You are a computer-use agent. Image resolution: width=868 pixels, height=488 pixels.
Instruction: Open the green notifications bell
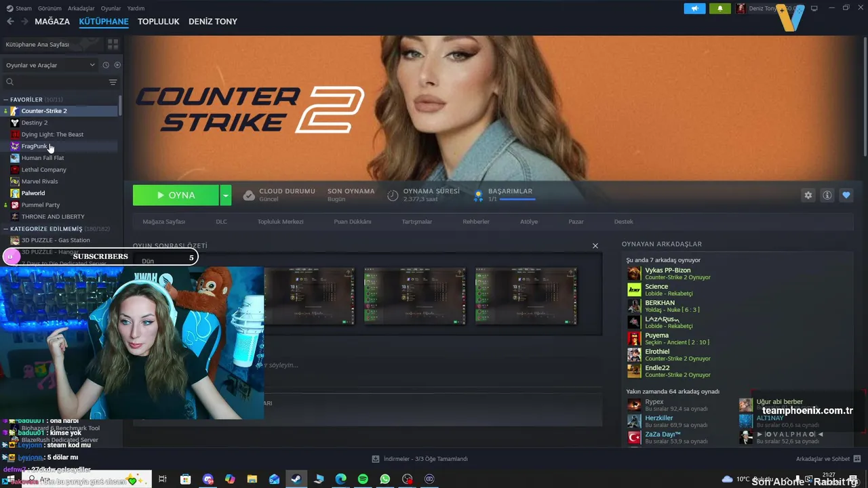coord(719,8)
